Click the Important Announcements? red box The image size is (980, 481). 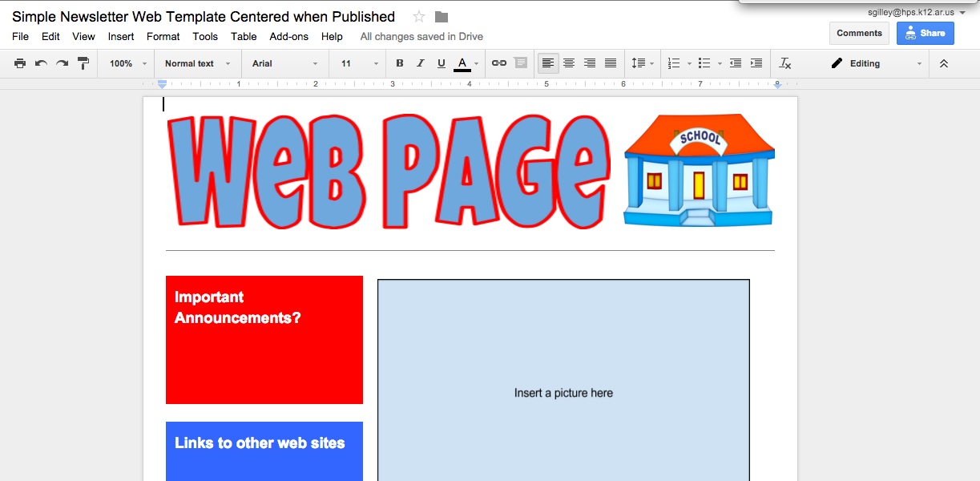pyautogui.click(x=264, y=340)
